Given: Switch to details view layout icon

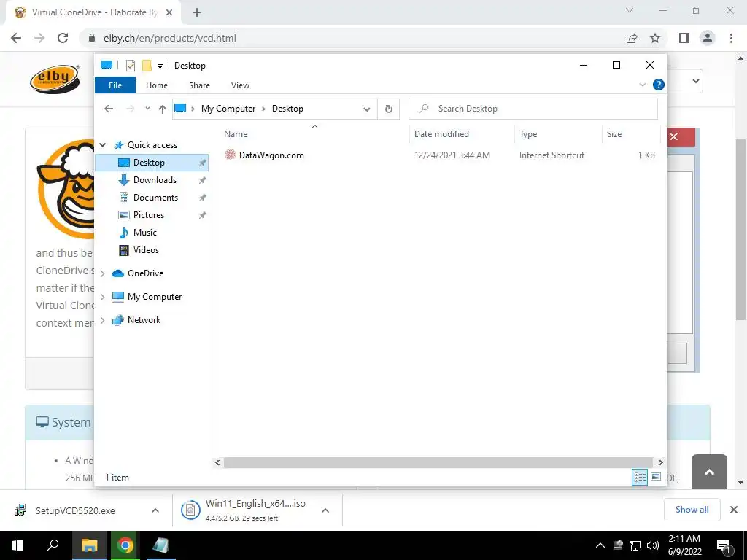Looking at the screenshot, I should (640, 477).
